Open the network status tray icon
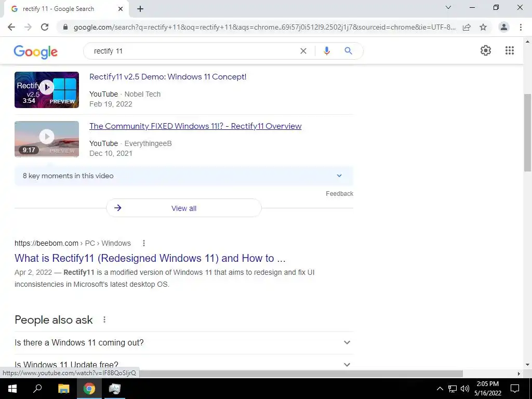This screenshot has width=532, height=399. point(453,389)
